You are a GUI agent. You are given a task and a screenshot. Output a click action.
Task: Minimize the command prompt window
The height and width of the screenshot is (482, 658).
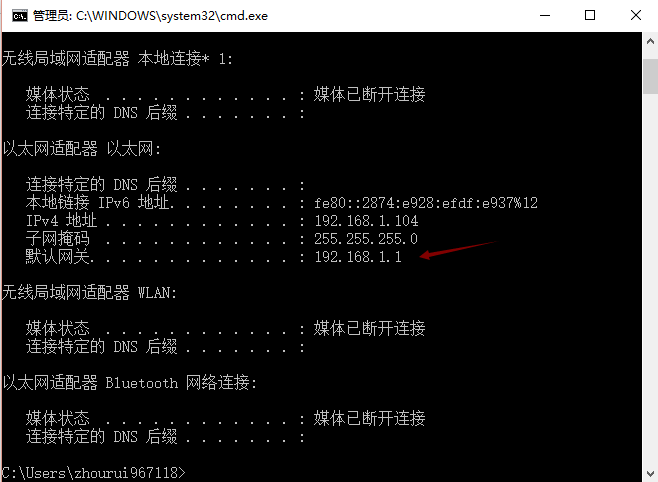(x=545, y=16)
